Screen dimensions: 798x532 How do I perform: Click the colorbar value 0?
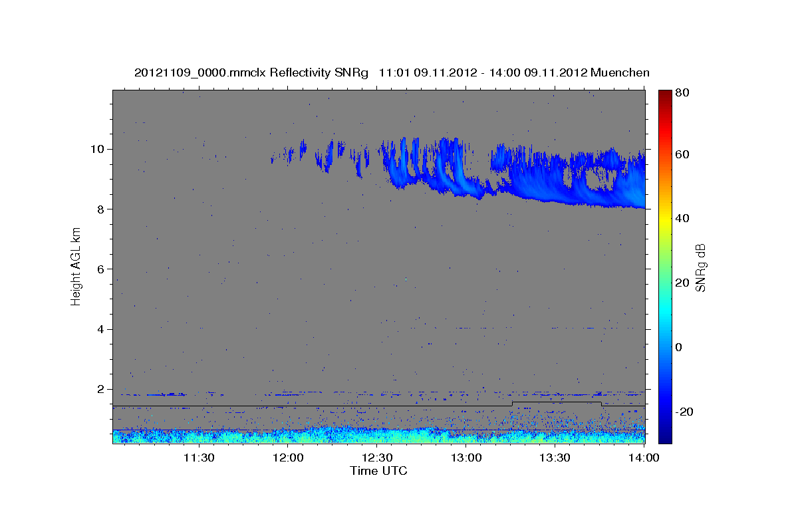coord(680,347)
